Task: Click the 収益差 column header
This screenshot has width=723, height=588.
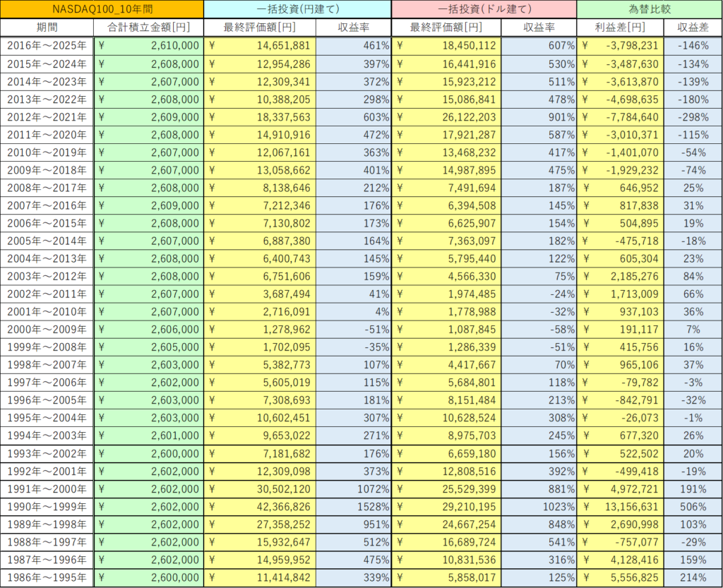Action: [693, 28]
